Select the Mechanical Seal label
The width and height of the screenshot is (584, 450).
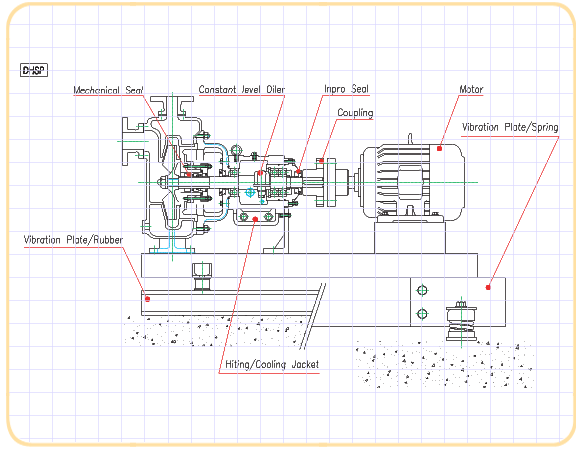(x=108, y=90)
